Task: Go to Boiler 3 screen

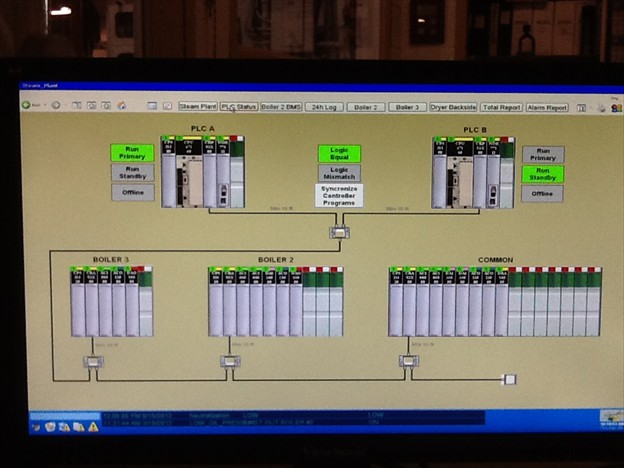Action: coord(408,107)
